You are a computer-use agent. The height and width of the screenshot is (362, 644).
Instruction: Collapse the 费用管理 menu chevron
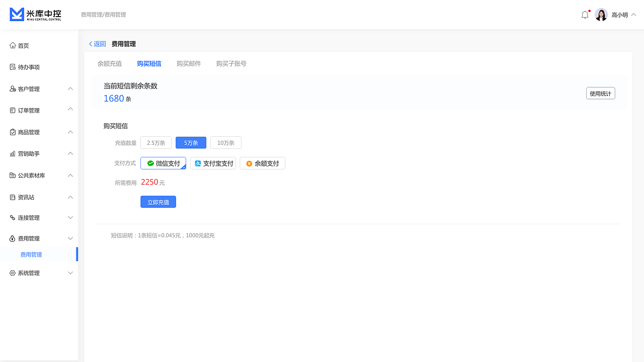click(70, 238)
